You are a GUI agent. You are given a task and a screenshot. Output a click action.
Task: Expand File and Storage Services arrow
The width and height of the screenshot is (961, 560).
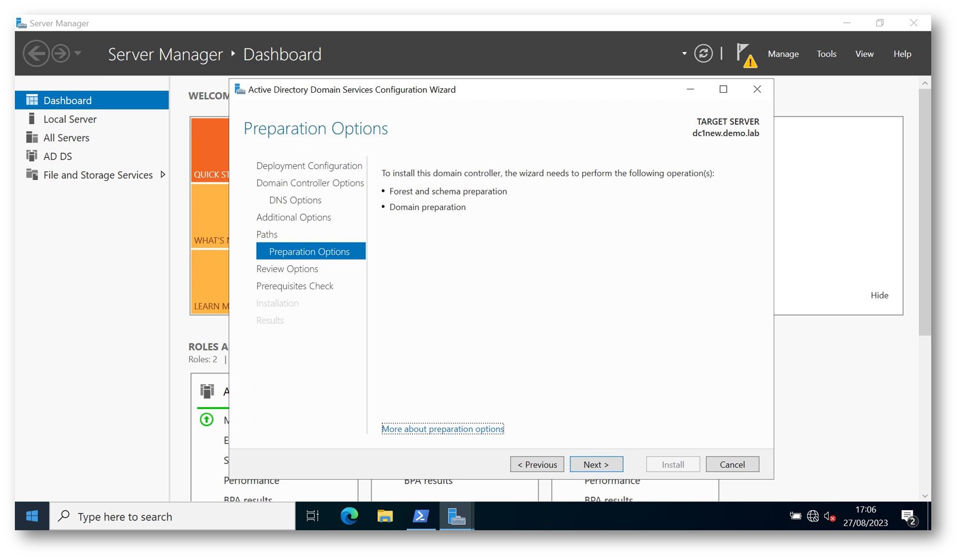163,175
